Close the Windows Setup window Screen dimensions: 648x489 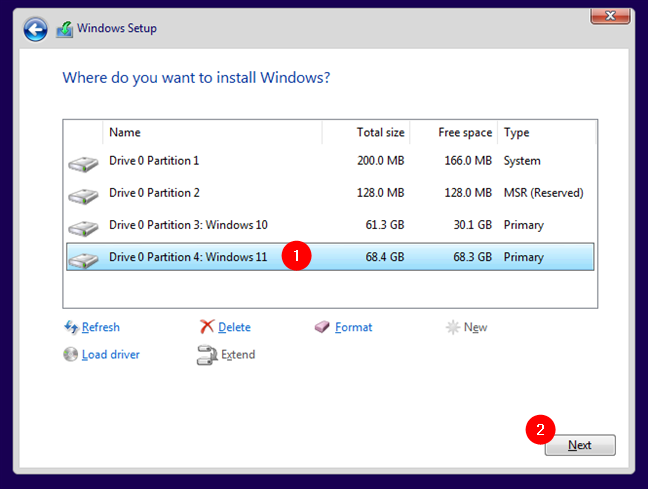click(x=610, y=16)
